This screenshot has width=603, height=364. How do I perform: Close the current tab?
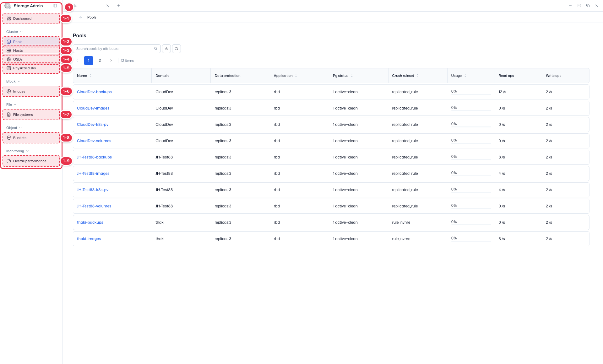coord(108,6)
